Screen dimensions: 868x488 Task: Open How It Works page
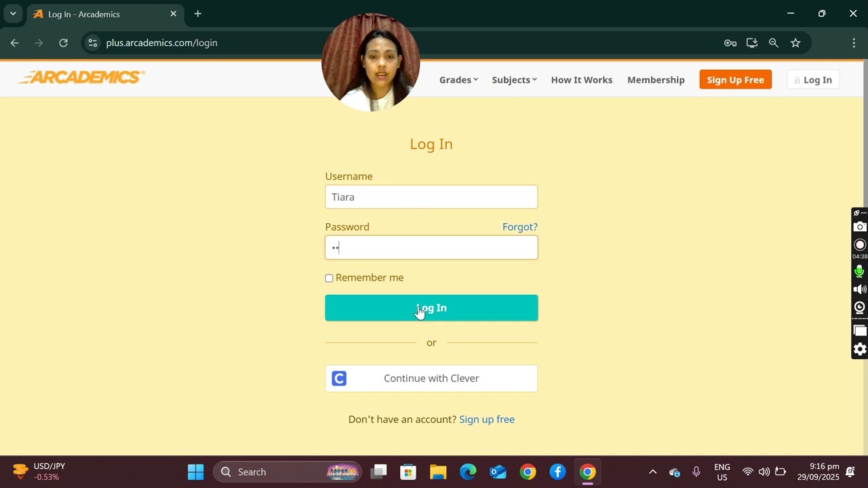[x=582, y=80]
